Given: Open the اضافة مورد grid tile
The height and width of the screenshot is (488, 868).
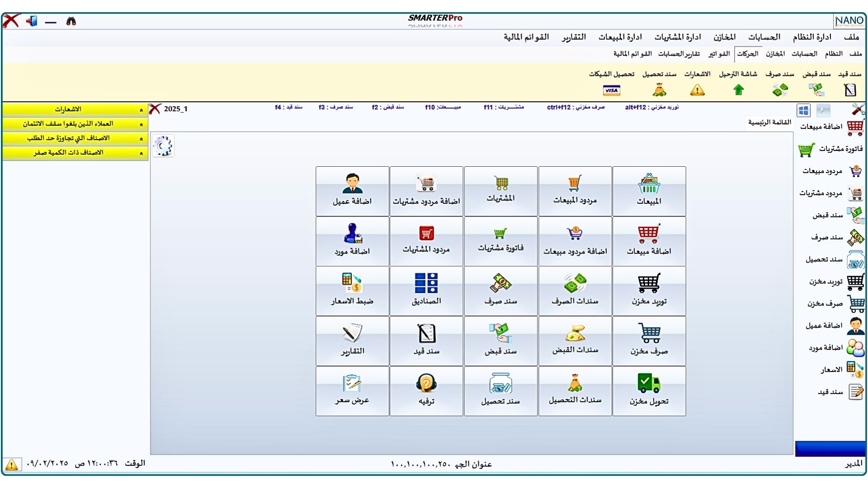Looking at the screenshot, I should tap(352, 241).
